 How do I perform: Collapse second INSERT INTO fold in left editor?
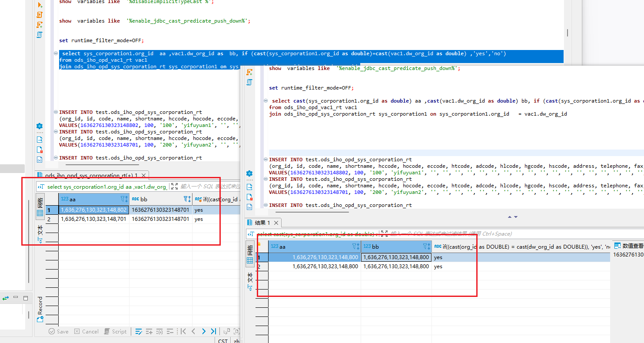(x=56, y=132)
